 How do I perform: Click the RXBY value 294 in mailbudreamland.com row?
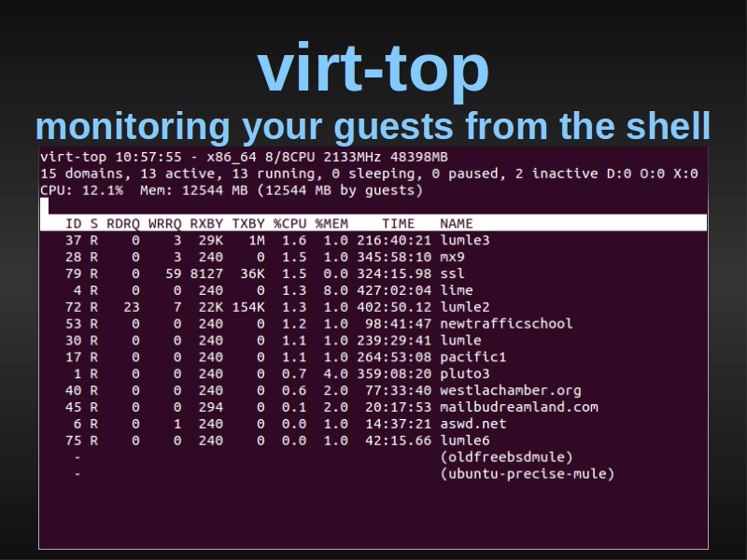tap(211, 407)
